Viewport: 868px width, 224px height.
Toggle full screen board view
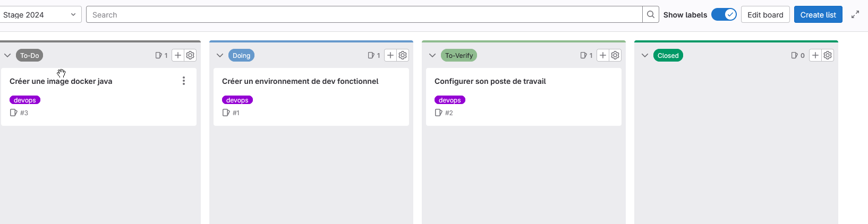[x=855, y=15]
